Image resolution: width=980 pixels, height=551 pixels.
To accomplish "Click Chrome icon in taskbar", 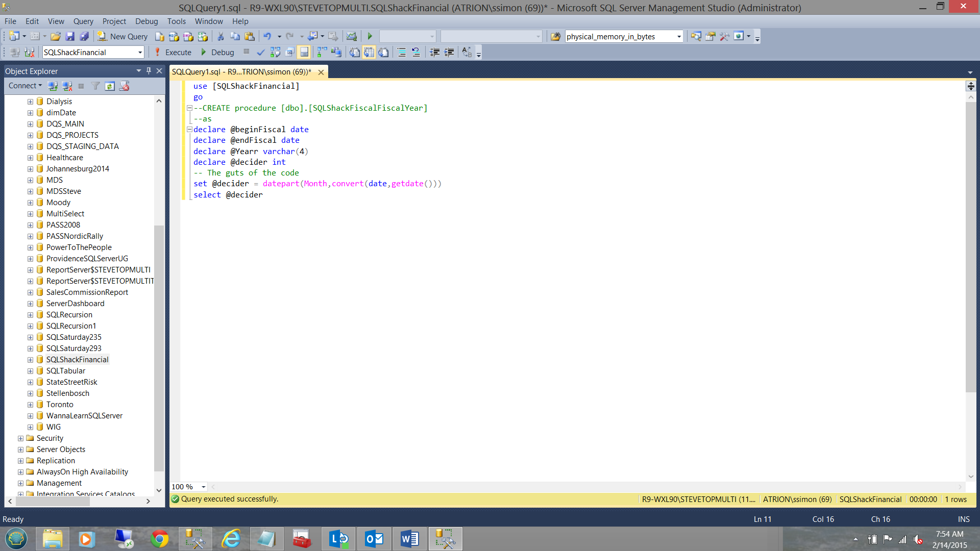I will point(159,539).
